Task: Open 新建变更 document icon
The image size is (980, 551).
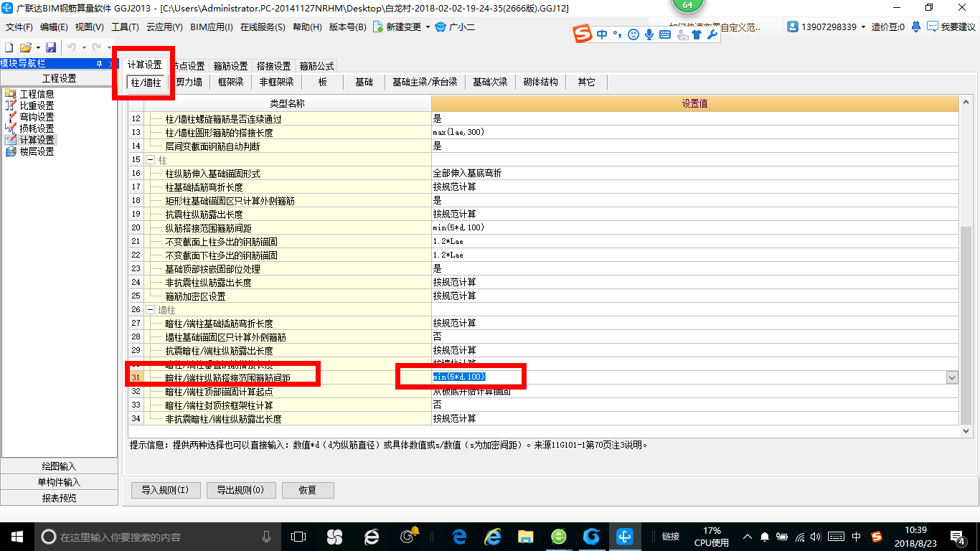Action: [378, 27]
